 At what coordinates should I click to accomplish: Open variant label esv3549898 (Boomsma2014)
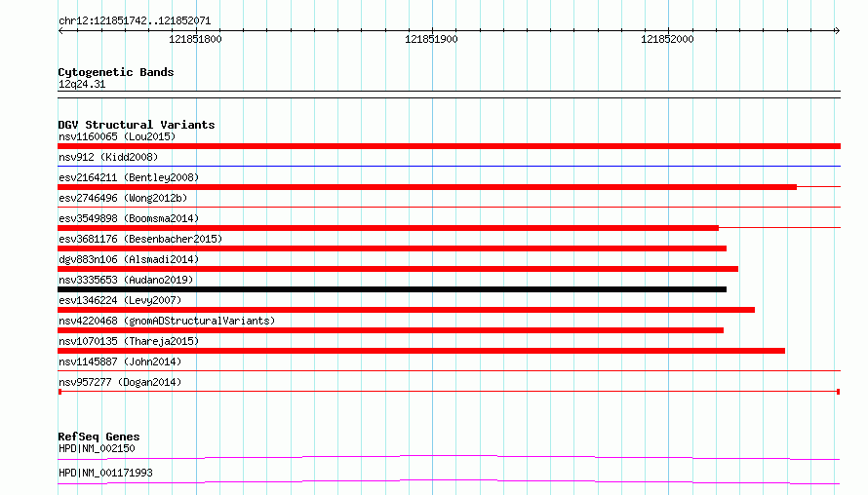(129, 218)
